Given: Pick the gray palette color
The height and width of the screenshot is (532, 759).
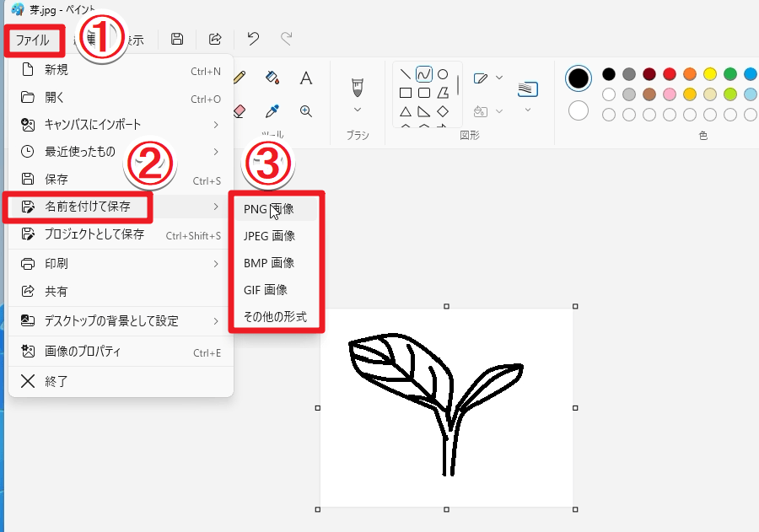Looking at the screenshot, I should [x=629, y=74].
